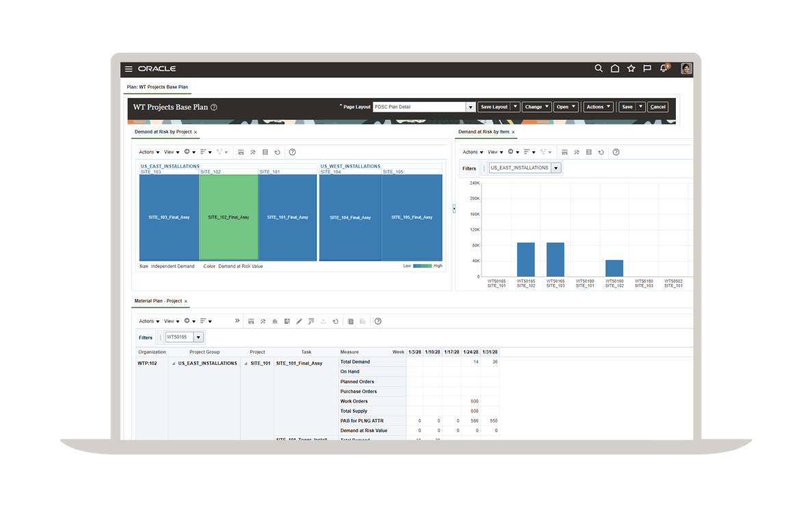Open the WT50165 filter dropdown
Image resolution: width=812 pixels, height=508 pixels.
tap(198, 338)
